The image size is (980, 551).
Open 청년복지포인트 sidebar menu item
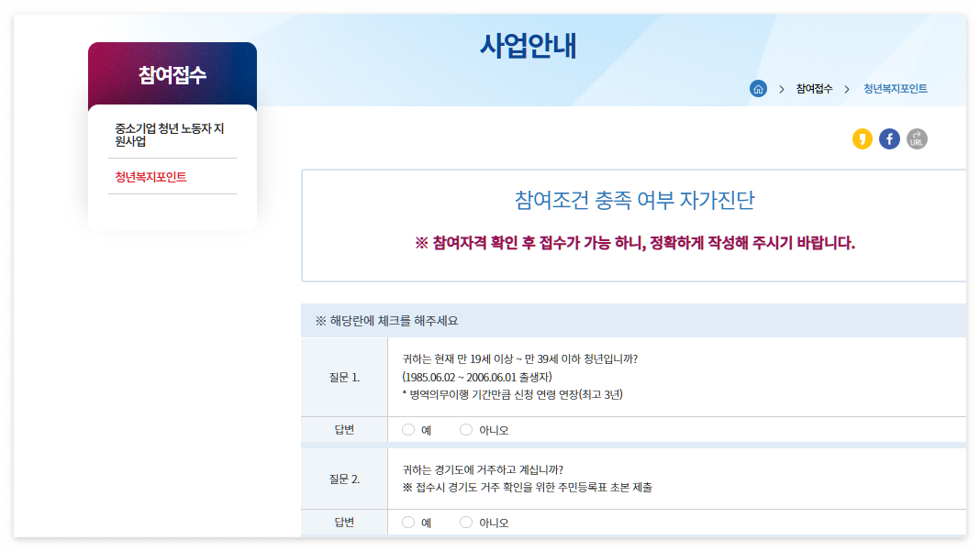150,178
